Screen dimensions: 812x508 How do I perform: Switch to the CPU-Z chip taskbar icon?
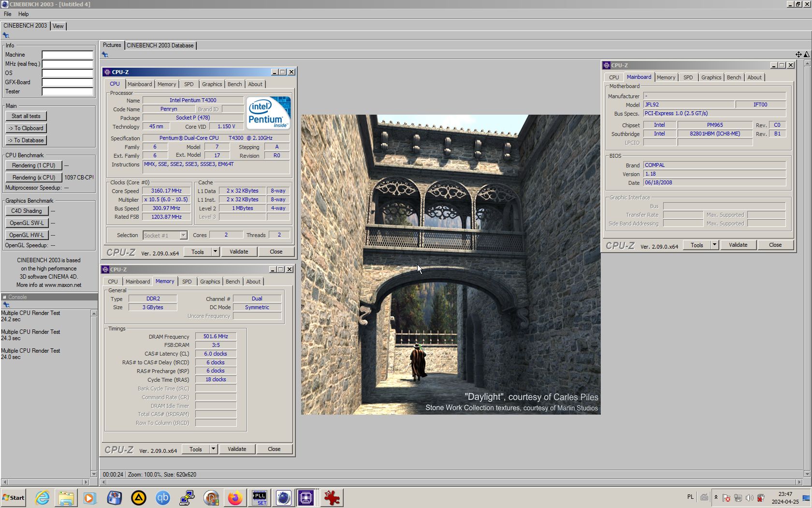tap(306, 497)
